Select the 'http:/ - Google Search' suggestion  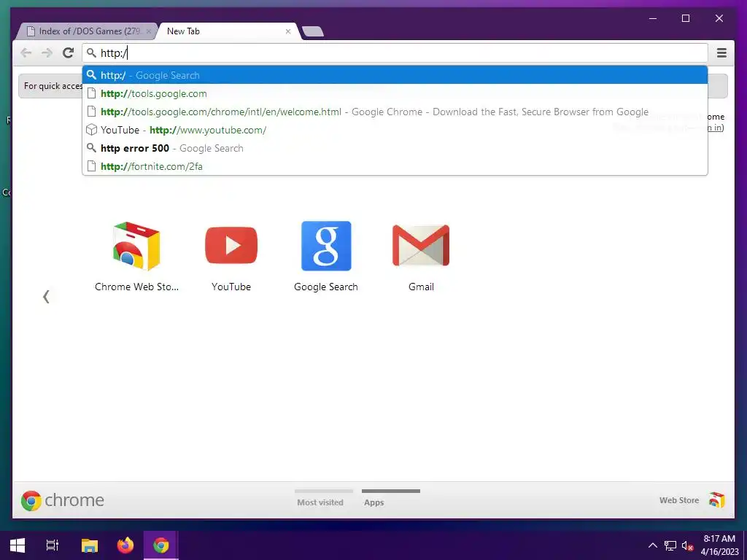395,75
